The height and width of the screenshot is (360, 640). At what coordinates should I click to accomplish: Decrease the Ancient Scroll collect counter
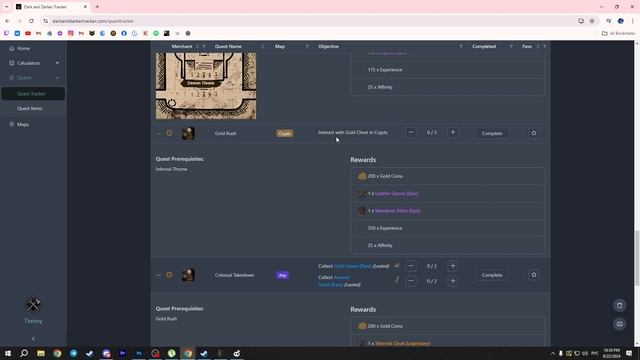pyautogui.click(x=411, y=281)
